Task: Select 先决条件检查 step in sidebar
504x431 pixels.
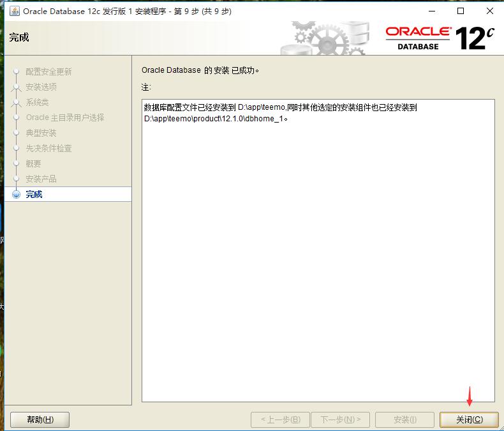Action: point(48,148)
